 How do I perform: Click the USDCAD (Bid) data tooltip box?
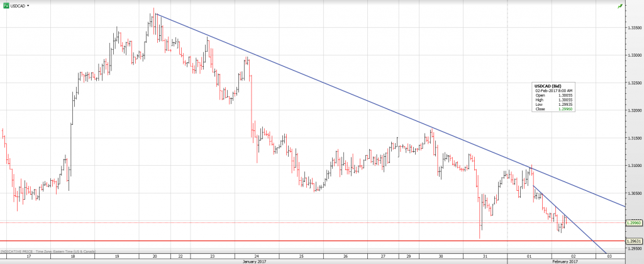(553, 98)
